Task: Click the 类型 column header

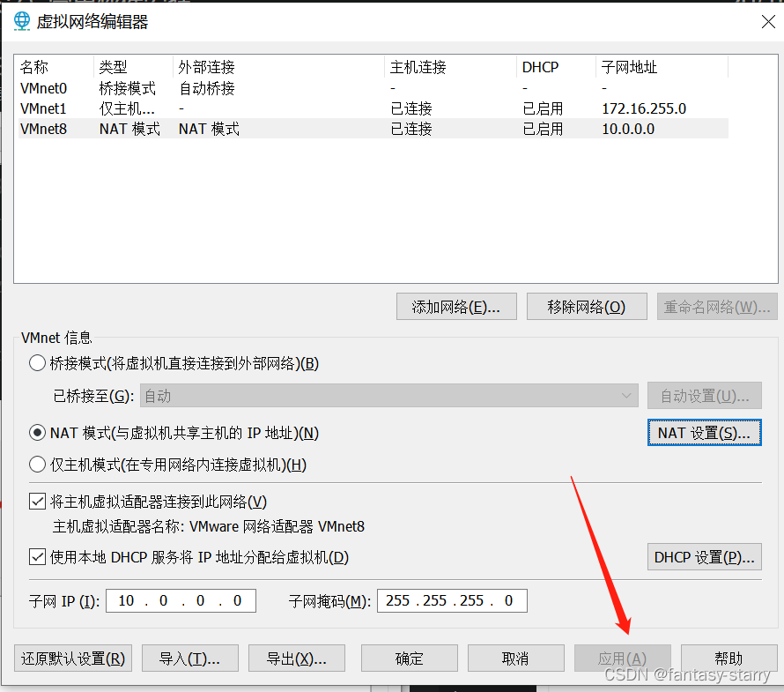Action: click(x=133, y=66)
